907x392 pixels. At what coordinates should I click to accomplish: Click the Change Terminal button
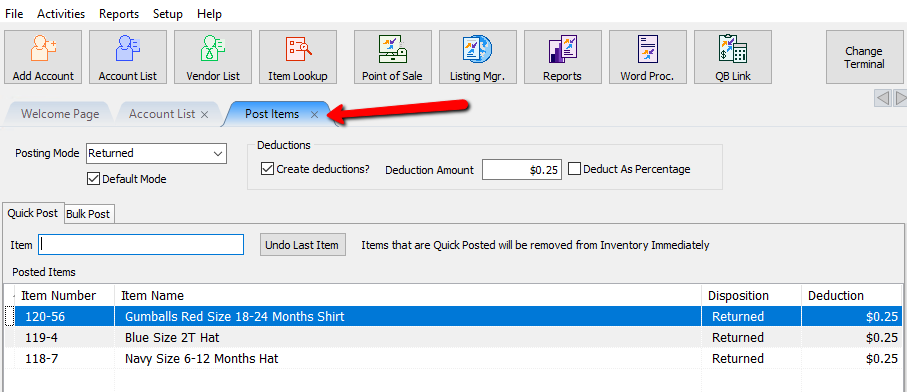pos(864,57)
